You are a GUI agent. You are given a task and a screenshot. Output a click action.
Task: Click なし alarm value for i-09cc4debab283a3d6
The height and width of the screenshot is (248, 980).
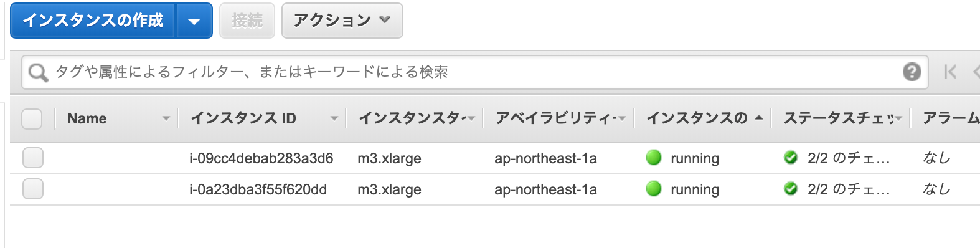pos(937,158)
